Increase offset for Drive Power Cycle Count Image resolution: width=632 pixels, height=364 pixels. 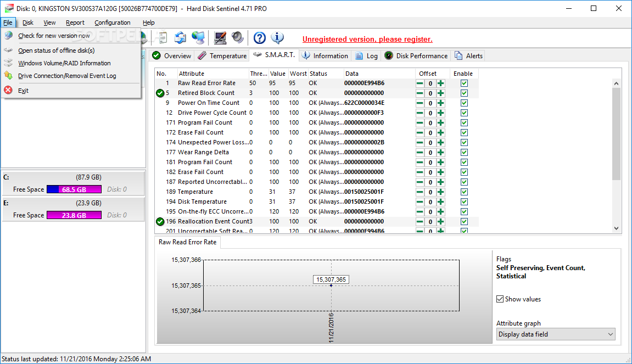[440, 113]
